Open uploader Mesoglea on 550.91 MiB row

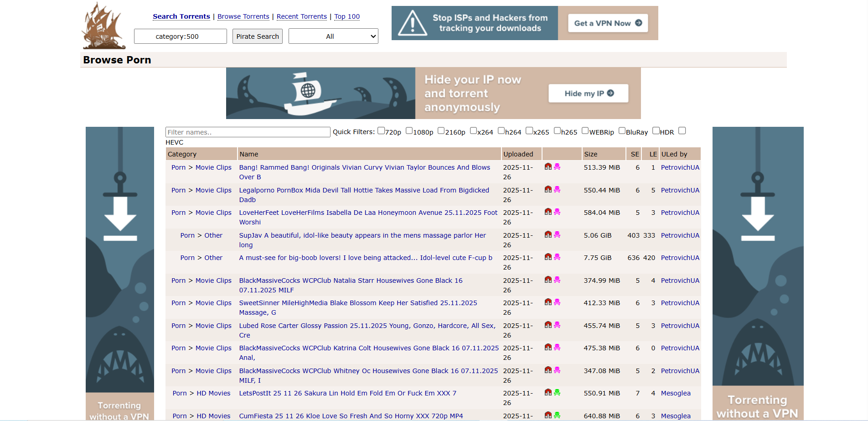click(x=676, y=393)
